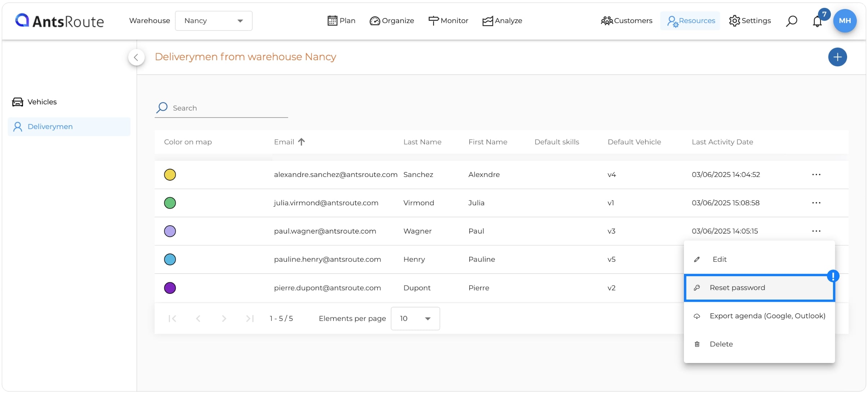Click default vehicle v5 cell

(x=612, y=259)
